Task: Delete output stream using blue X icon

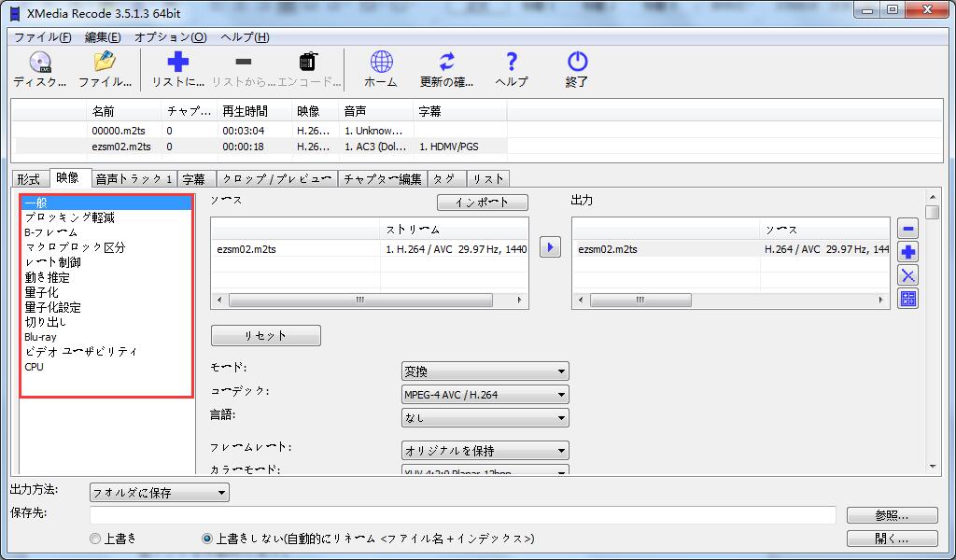Action: [x=907, y=275]
